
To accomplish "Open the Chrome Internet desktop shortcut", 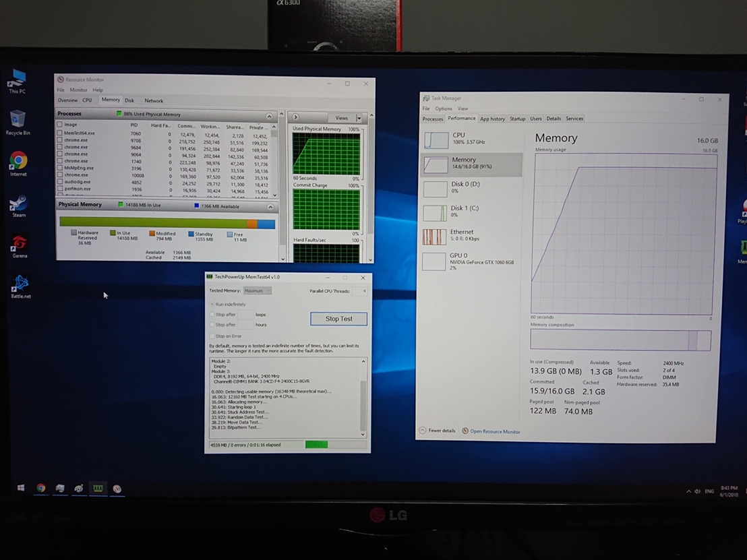I will (x=18, y=163).
